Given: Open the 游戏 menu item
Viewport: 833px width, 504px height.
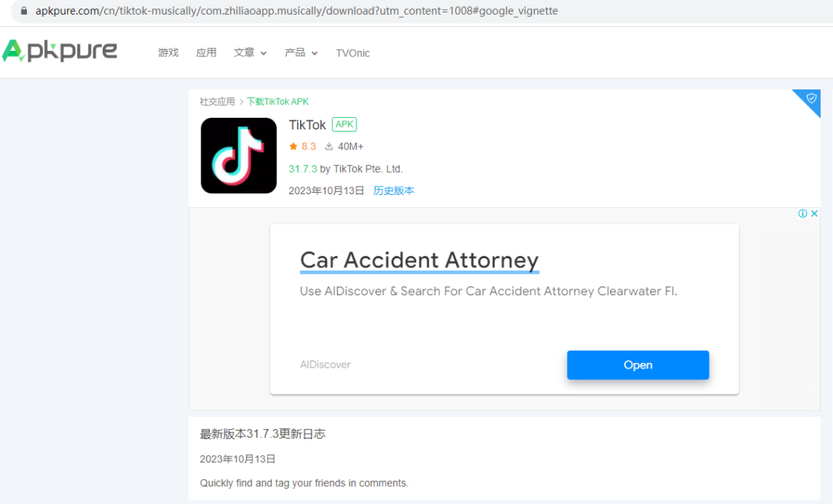Looking at the screenshot, I should pos(168,52).
